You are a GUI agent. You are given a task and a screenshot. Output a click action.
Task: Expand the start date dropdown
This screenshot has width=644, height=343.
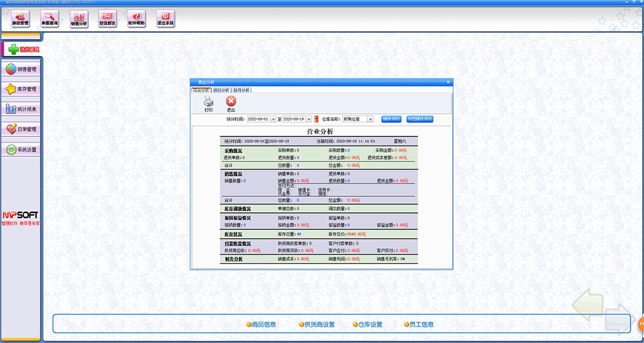click(273, 119)
